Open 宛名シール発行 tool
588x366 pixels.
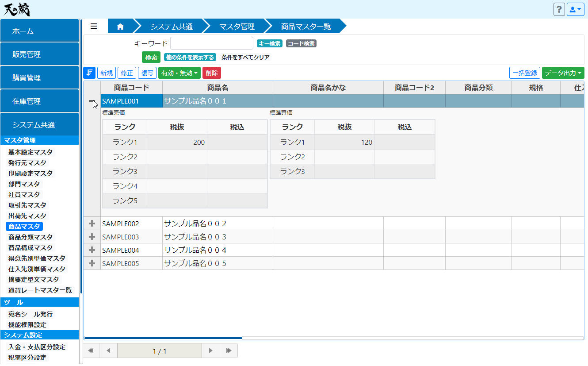[30, 314]
